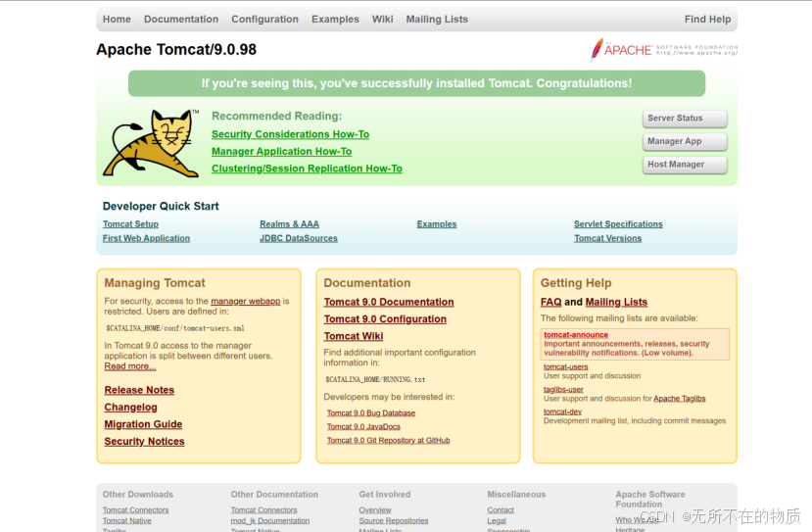
Task: Open the tomcat-dev mailing list link
Action: click(563, 411)
